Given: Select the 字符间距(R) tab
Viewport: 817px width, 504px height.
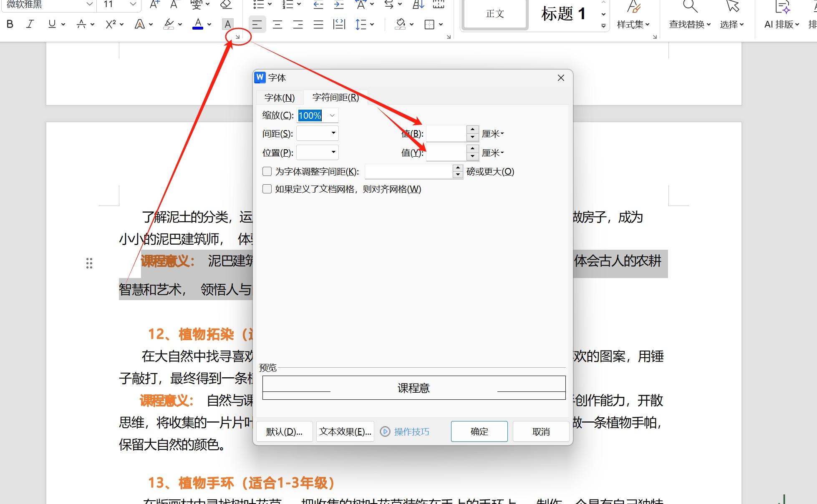Looking at the screenshot, I should point(335,97).
